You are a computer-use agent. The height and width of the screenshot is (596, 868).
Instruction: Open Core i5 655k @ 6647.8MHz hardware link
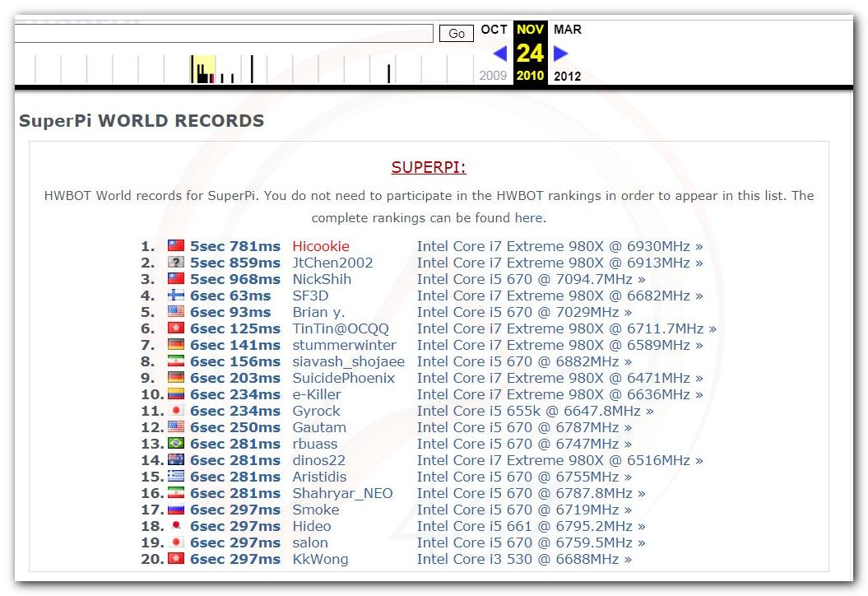pyautogui.click(x=536, y=411)
